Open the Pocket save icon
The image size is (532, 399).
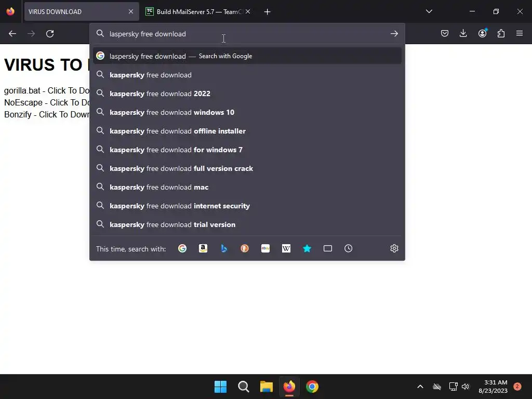pyautogui.click(x=445, y=33)
